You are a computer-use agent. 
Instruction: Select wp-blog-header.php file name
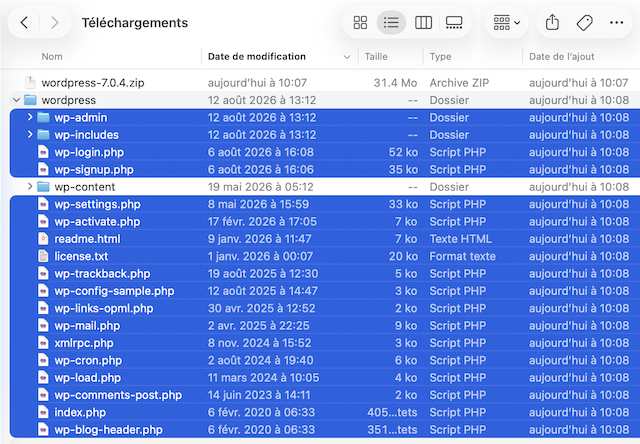tap(109, 430)
